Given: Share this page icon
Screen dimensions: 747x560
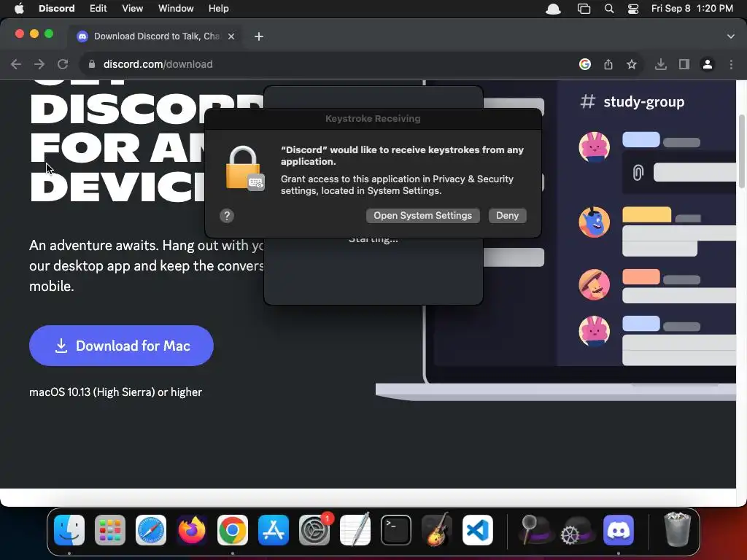Looking at the screenshot, I should tap(608, 64).
